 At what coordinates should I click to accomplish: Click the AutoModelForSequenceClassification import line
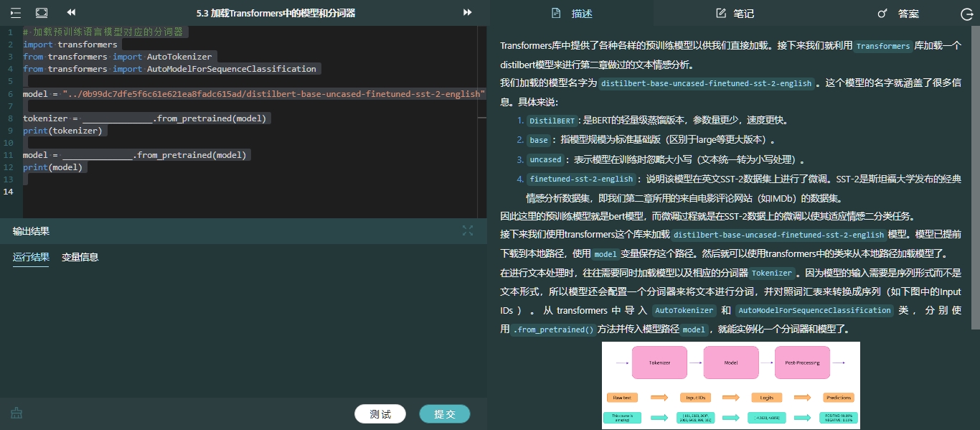coord(169,69)
